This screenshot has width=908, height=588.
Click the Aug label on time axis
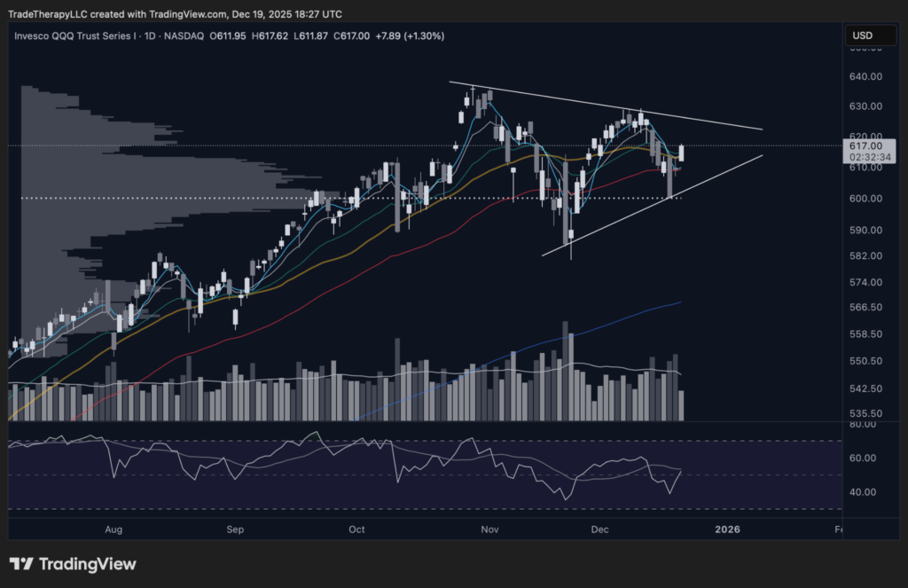coord(113,529)
